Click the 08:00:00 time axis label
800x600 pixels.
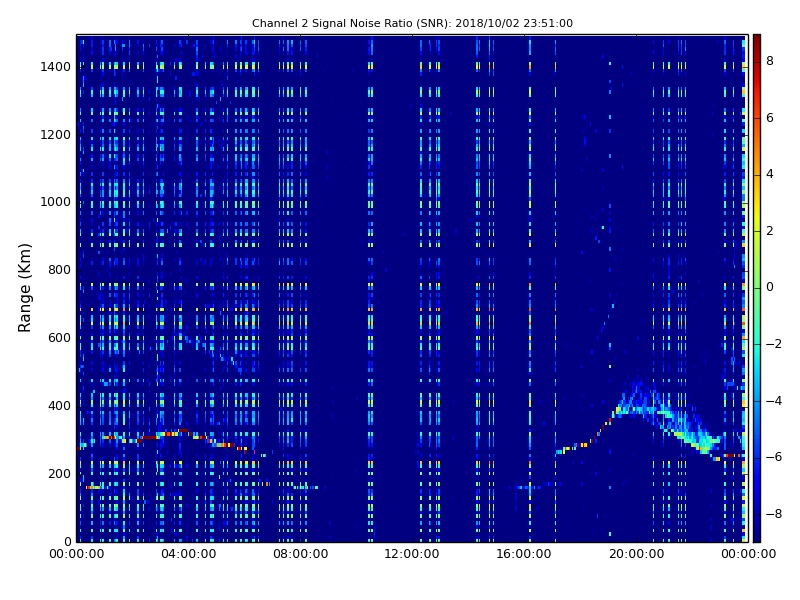[301, 554]
